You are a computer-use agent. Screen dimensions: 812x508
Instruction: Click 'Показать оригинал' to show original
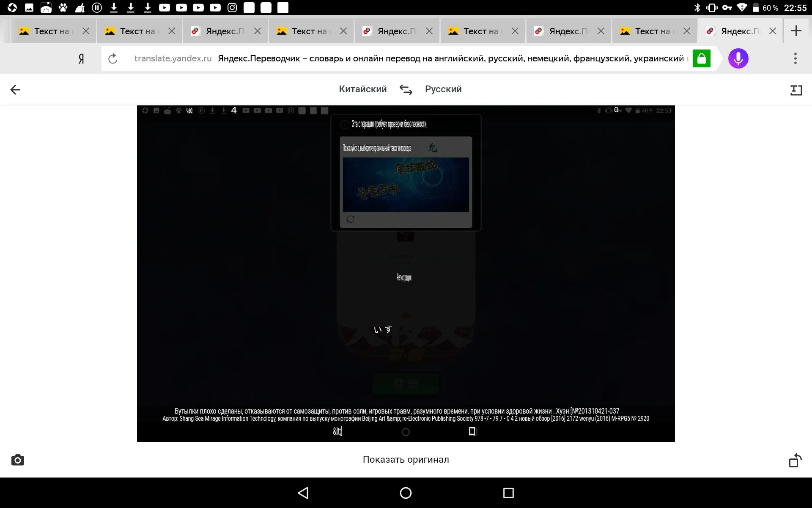pyautogui.click(x=406, y=460)
